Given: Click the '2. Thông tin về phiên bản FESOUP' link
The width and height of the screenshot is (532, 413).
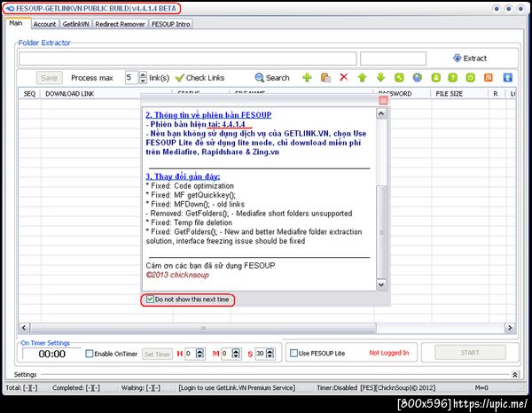Looking at the screenshot, I should (x=208, y=115).
